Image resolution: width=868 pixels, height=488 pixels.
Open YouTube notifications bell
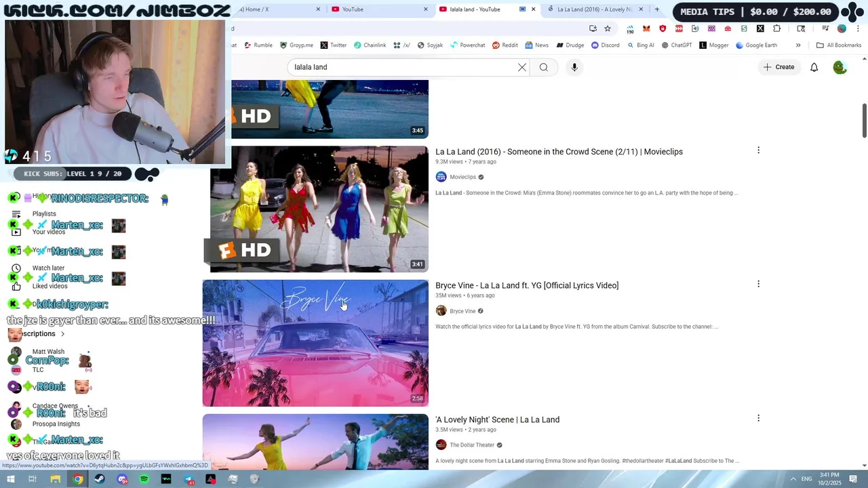coord(814,67)
